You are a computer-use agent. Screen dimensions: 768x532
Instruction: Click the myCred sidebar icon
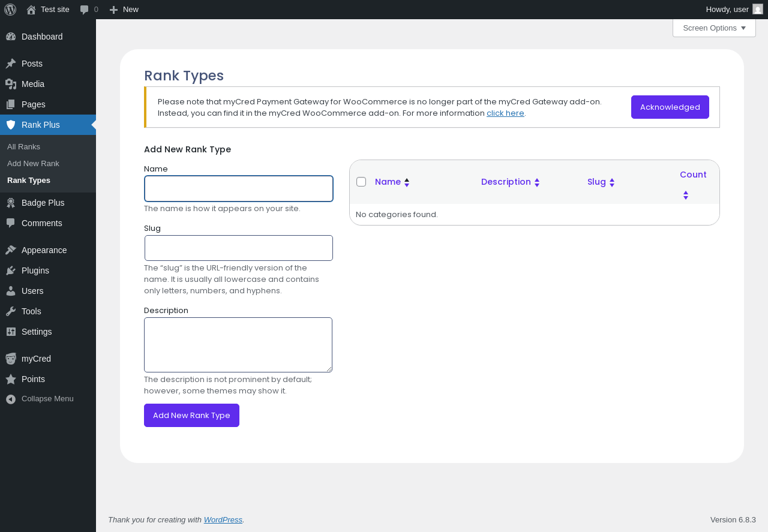(11, 359)
